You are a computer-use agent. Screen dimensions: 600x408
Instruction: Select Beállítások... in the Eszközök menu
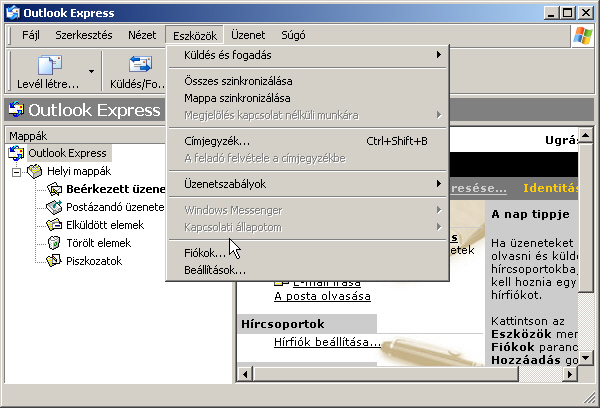pyautogui.click(x=307, y=270)
